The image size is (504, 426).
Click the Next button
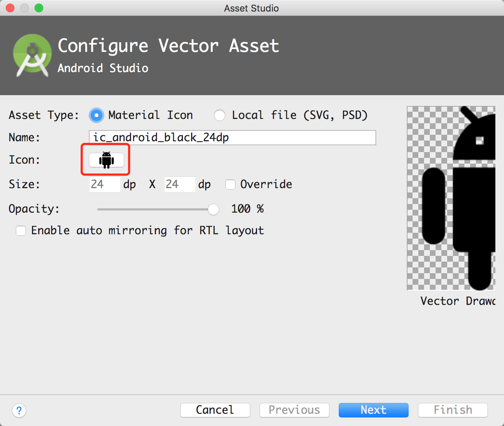pos(374,410)
